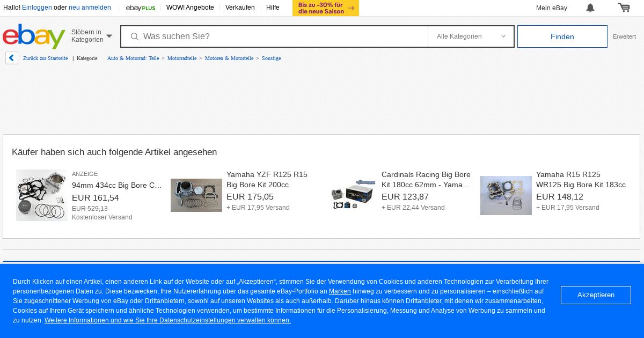Click the EUR 148,12 price
This screenshot has width=644, height=338.
(560, 197)
